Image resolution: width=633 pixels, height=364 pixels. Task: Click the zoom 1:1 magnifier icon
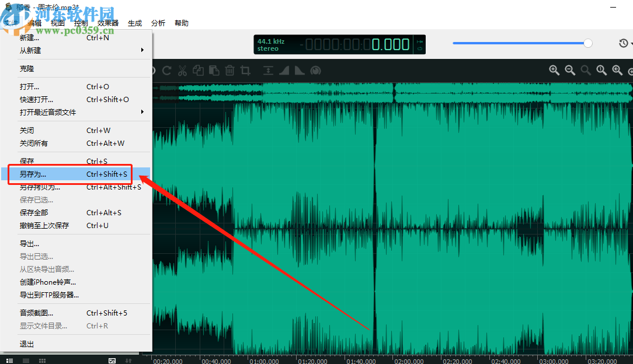coord(601,71)
